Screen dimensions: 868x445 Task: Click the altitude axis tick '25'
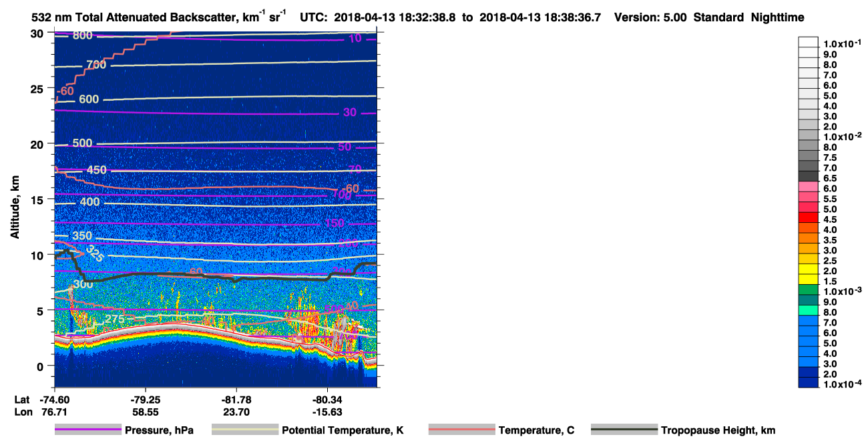pos(37,89)
